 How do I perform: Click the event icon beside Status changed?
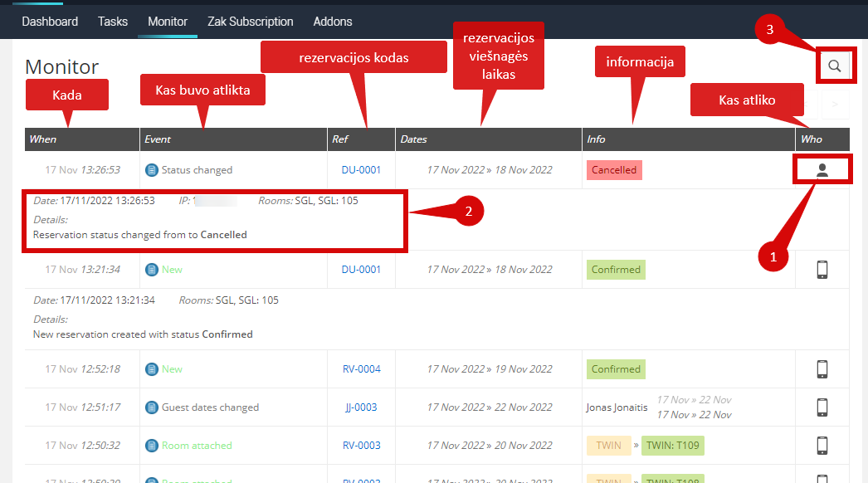click(152, 170)
